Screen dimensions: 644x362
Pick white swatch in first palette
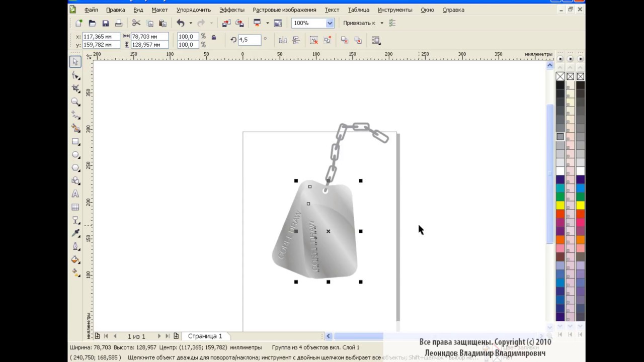click(x=560, y=171)
